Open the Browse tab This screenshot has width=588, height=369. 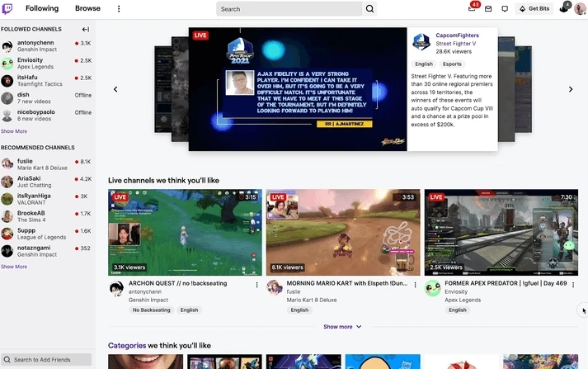pos(87,8)
